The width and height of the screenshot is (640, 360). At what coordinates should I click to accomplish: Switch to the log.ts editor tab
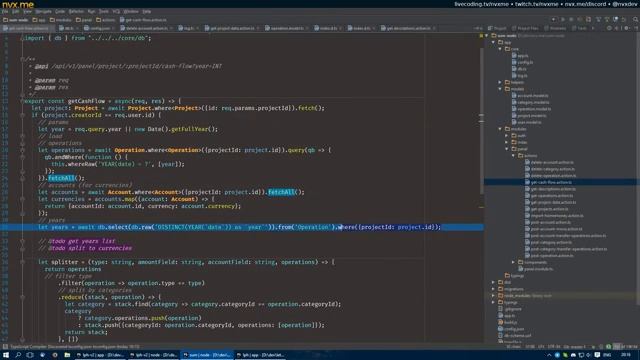(189, 28)
